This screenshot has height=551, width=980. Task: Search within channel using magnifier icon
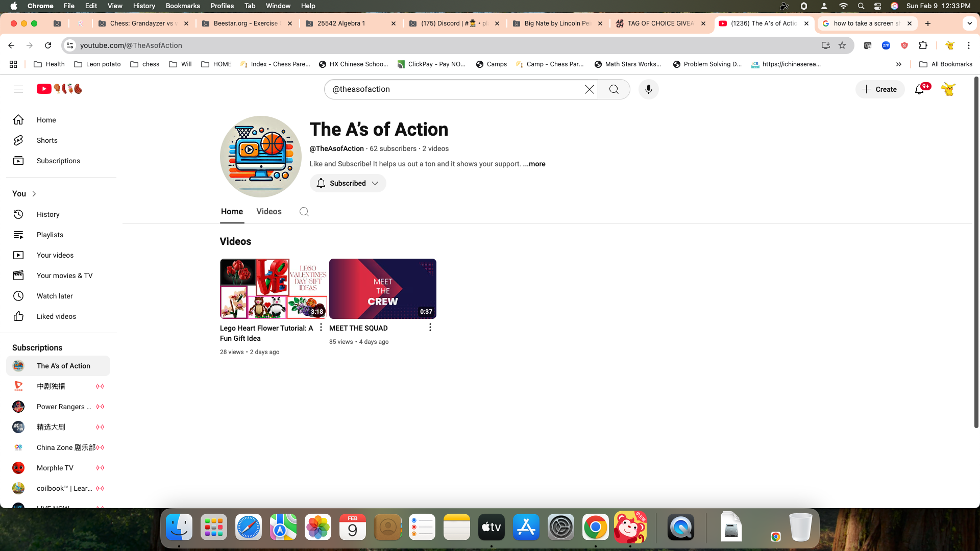pyautogui.click(x=304, y=212)
